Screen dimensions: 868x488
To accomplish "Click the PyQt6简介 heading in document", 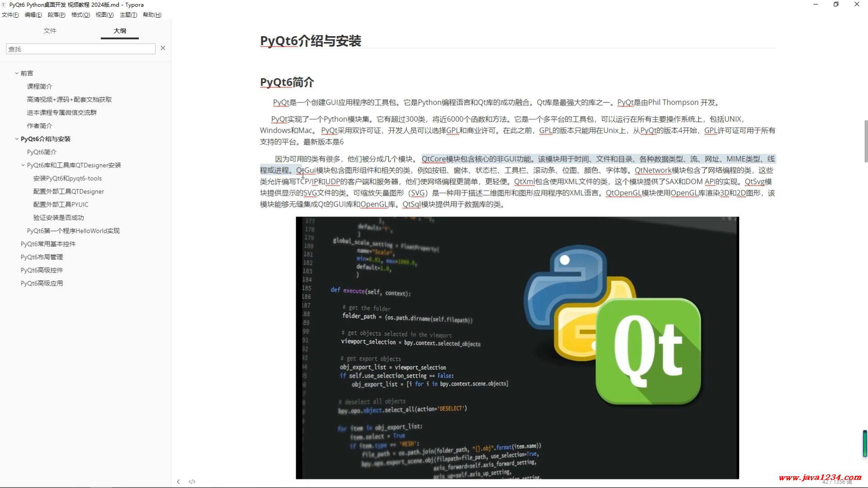I will (287, 82).
